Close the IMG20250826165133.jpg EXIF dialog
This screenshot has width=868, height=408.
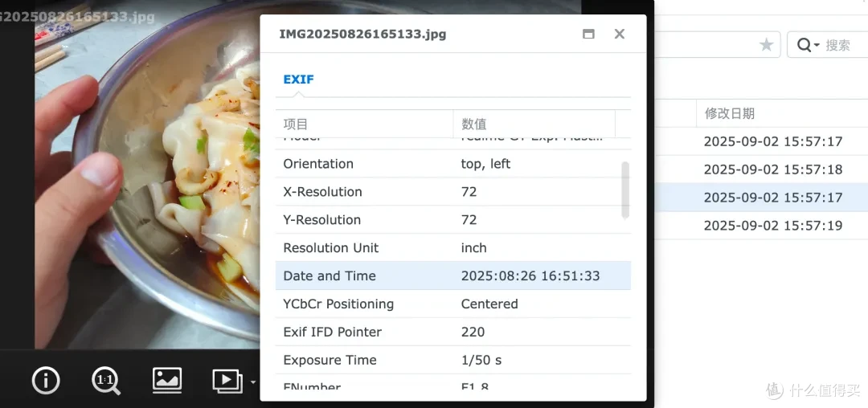click(x=620, y=35)
